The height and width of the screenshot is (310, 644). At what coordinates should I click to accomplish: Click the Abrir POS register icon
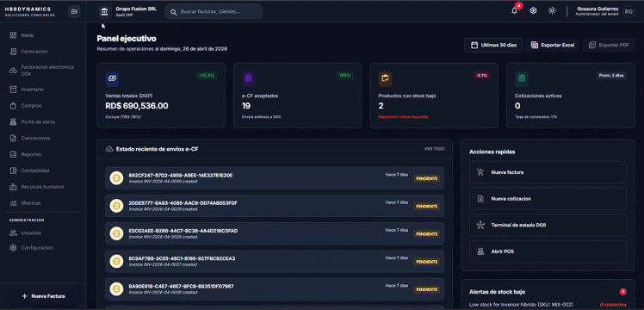[480, 251]
